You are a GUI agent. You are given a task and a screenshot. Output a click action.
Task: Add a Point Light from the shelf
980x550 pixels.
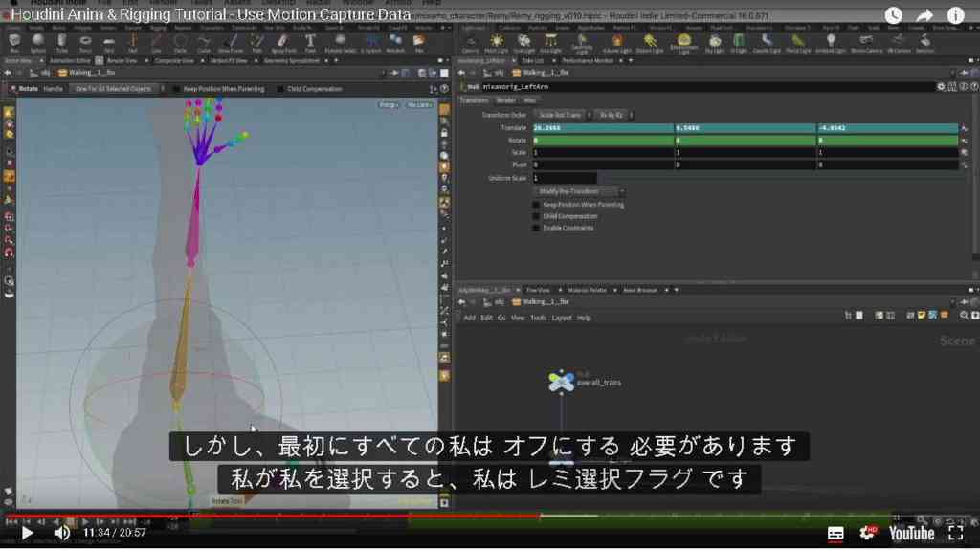click(497, 42)
